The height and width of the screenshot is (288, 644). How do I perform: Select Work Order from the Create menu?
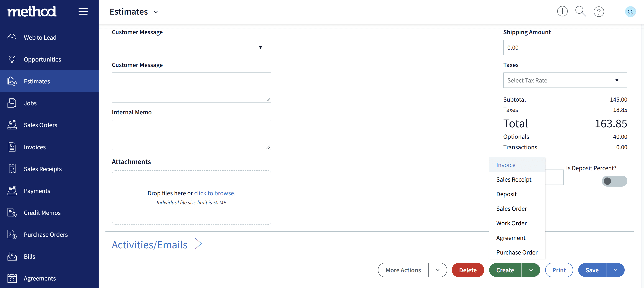(517, 223)
